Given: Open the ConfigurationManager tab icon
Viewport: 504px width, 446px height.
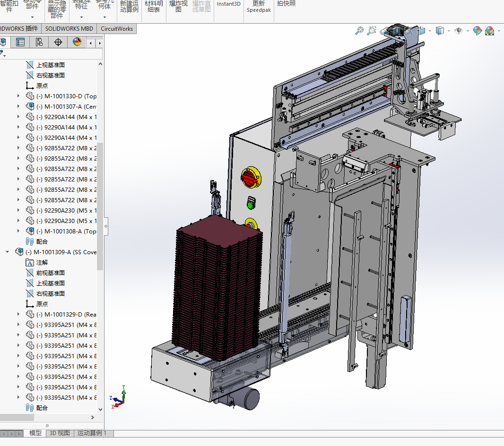Looking at the screenshot, I should [x=39, y=42].
